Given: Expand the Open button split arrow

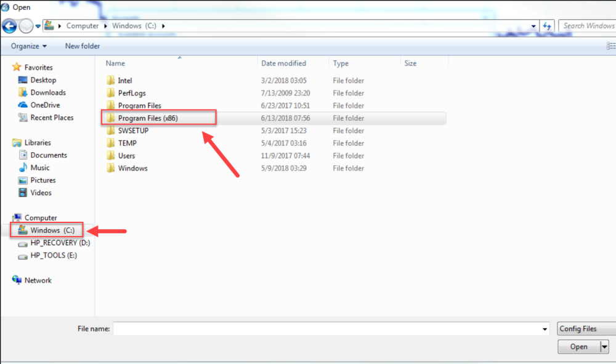Looking at the screenshot, I should point(605,347).
